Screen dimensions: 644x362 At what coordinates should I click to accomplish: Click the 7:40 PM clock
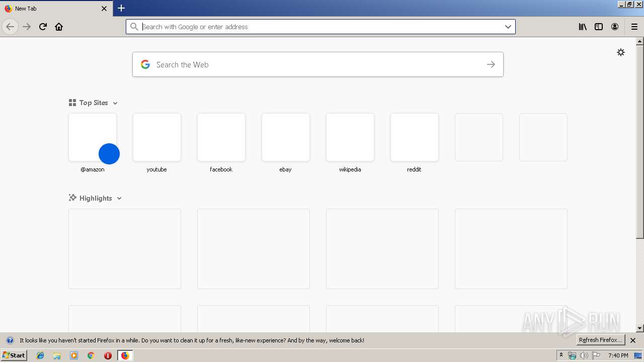(x=618, y=355)
